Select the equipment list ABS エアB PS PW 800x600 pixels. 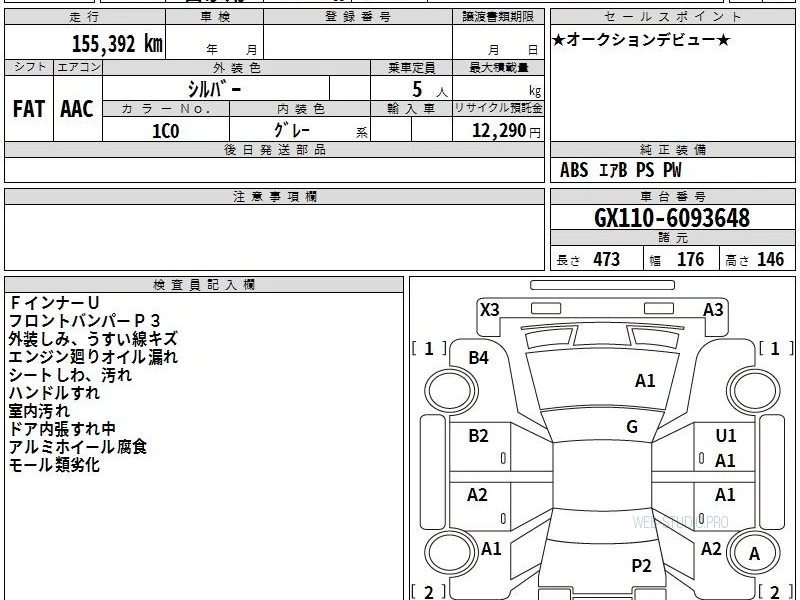[x=620, y=170]
